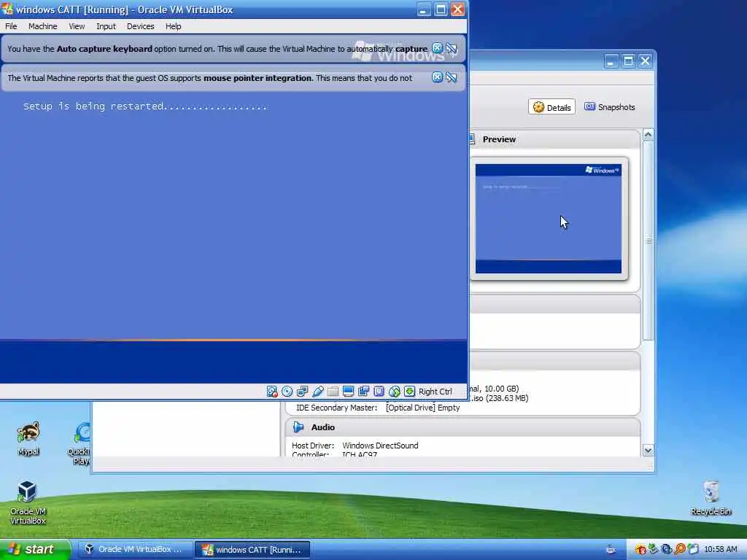
Task: Open the Input menu
Action: pyautogui.click(x=106, y=26)
